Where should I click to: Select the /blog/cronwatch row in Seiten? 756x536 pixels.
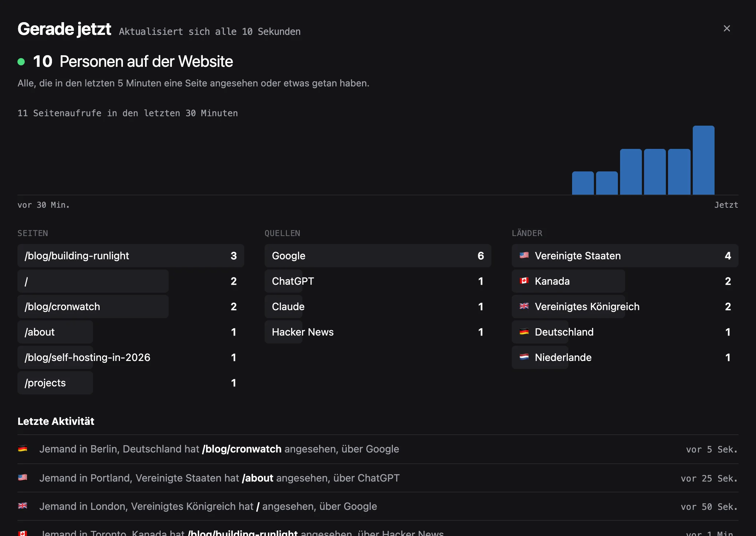[131, 306]
